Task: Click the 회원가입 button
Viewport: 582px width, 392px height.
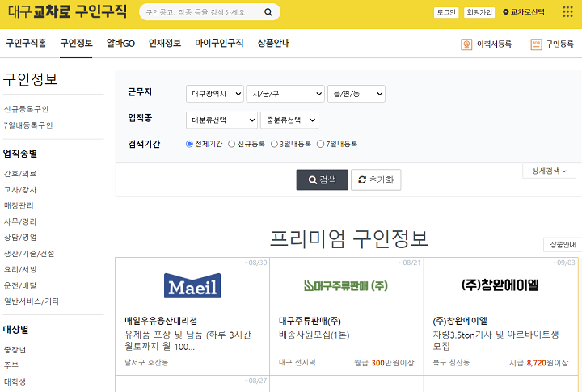Action: point(479,12)
